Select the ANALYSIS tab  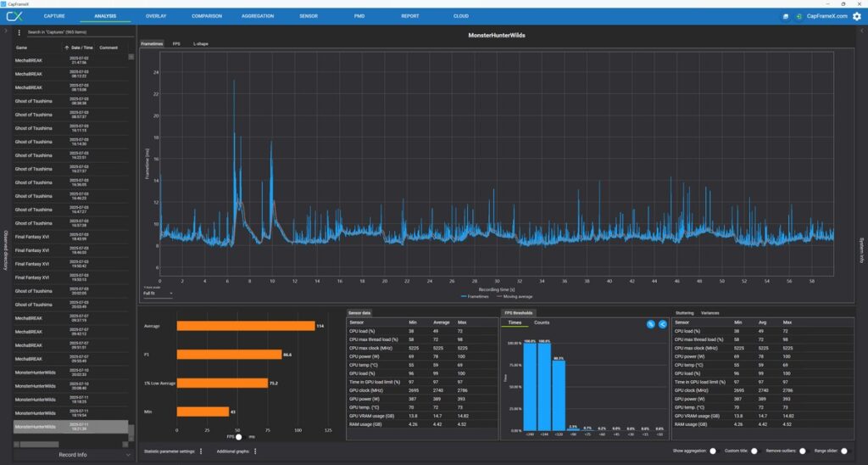[105, 16]
